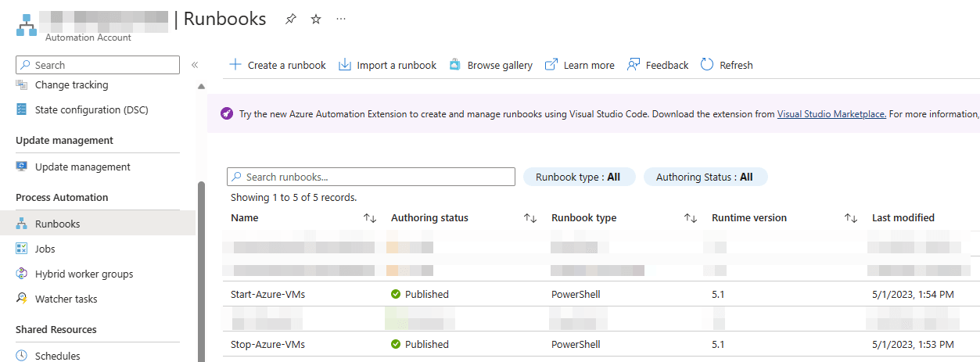Sort by Name column arrows
The height and width of the screenshot is (362, 980).
coord(370,218)
